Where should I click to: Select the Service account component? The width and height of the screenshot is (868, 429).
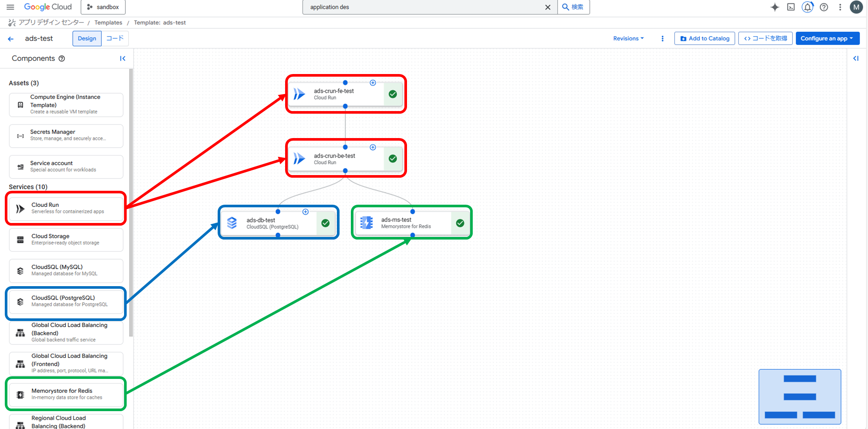pyautogui.click(x=66, y=167)
